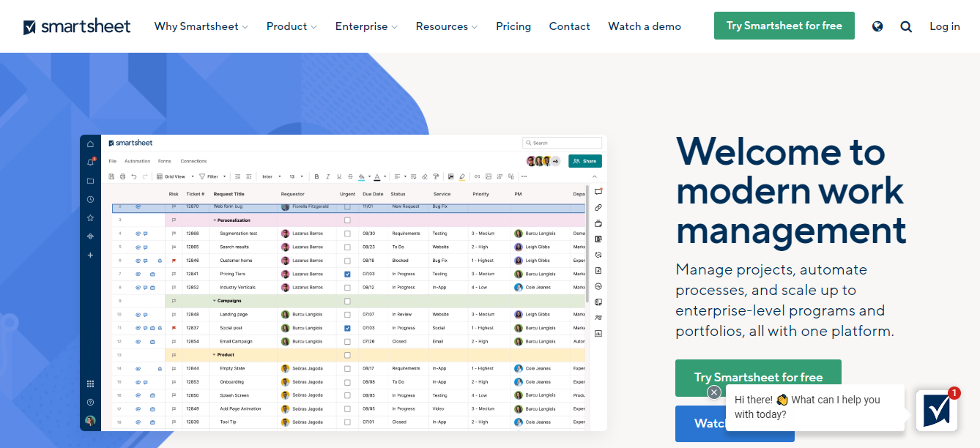Open attachments paperclip in right panel
The width and height of the screenshot is (980, 448).
pos(598,207)
